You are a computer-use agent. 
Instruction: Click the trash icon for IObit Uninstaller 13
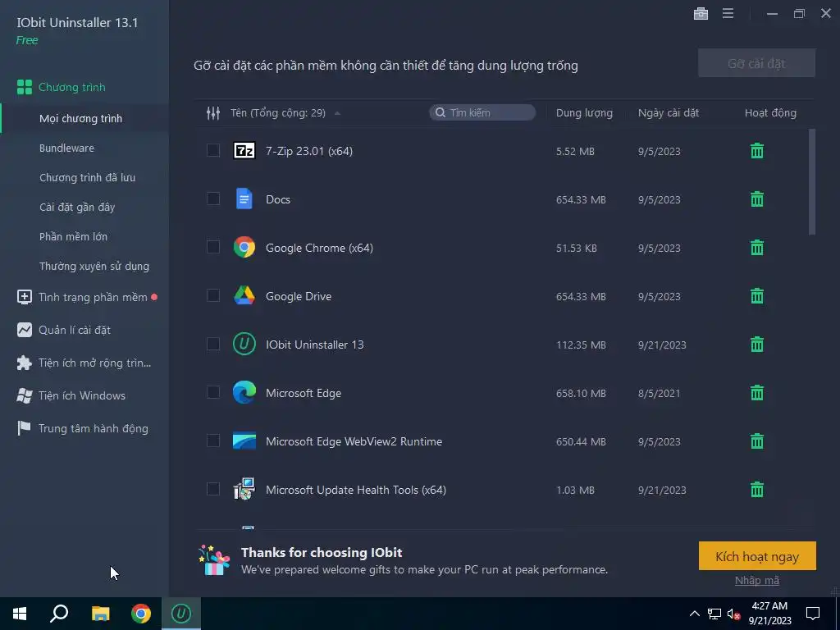point(757,345)
